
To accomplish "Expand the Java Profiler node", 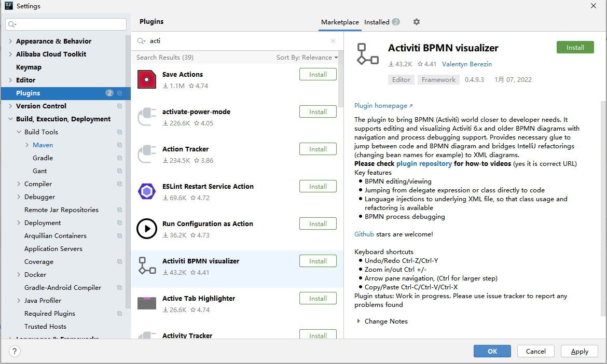I will tap(19, 301).
